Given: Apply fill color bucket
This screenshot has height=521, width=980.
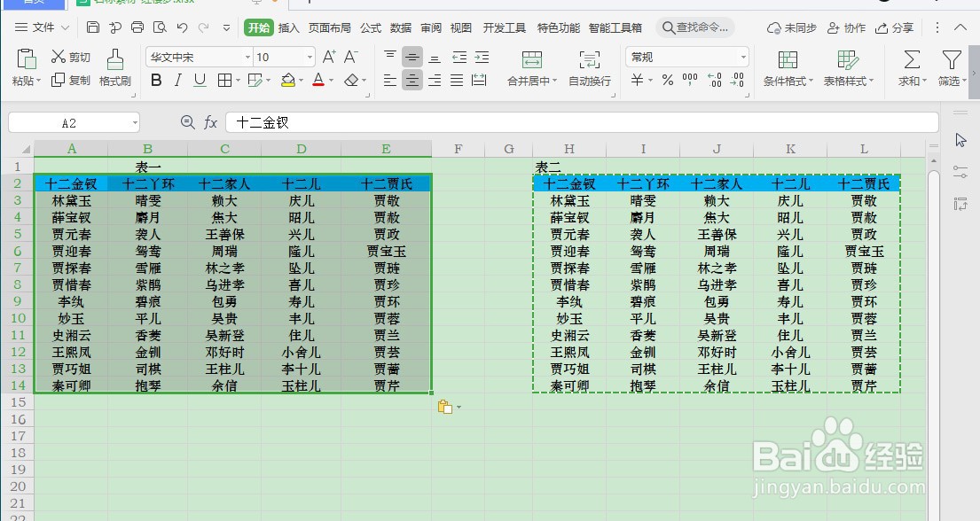Looking at the screenshot, I should click(287, 80).
